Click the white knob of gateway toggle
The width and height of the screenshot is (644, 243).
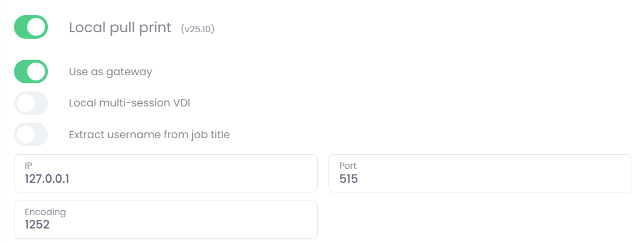pos(37,72)
